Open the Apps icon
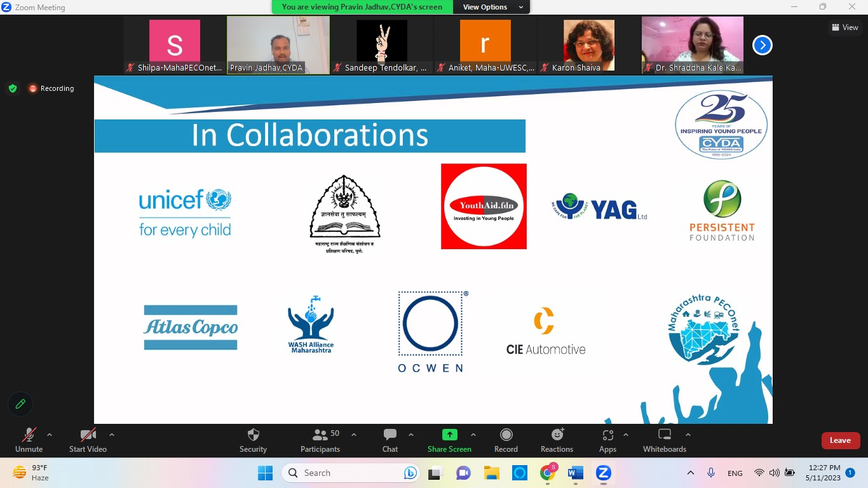868x488 pixels. pyautogui.click(x=607, y=435)
